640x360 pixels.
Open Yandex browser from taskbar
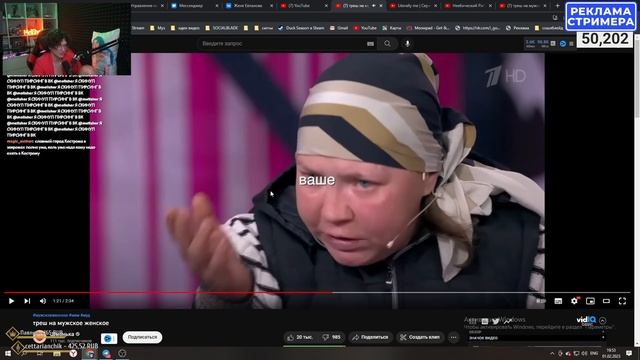(73, 353)
